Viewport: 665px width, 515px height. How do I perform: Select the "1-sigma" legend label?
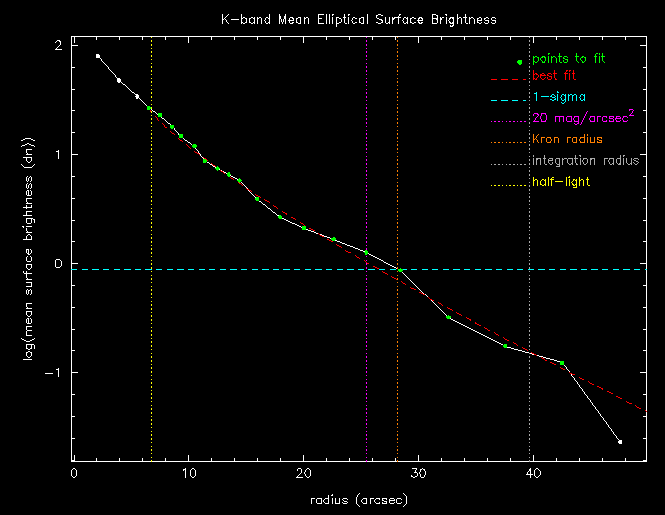[553, 97]
